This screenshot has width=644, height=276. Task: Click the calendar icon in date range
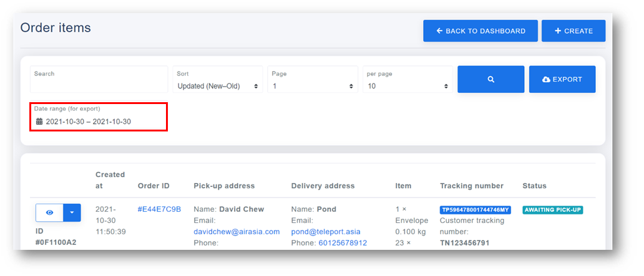point(39,121)
